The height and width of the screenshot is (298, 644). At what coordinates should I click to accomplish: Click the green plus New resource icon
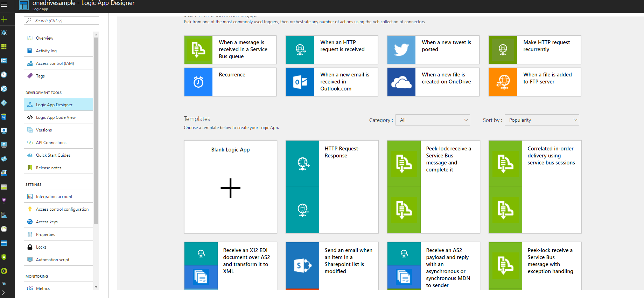[4, 19]
